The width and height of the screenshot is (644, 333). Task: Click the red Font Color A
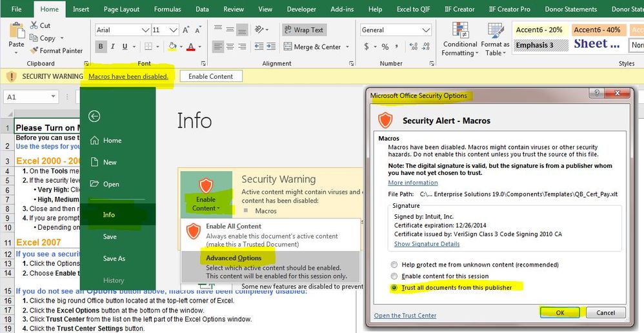(x=190, y=46)
